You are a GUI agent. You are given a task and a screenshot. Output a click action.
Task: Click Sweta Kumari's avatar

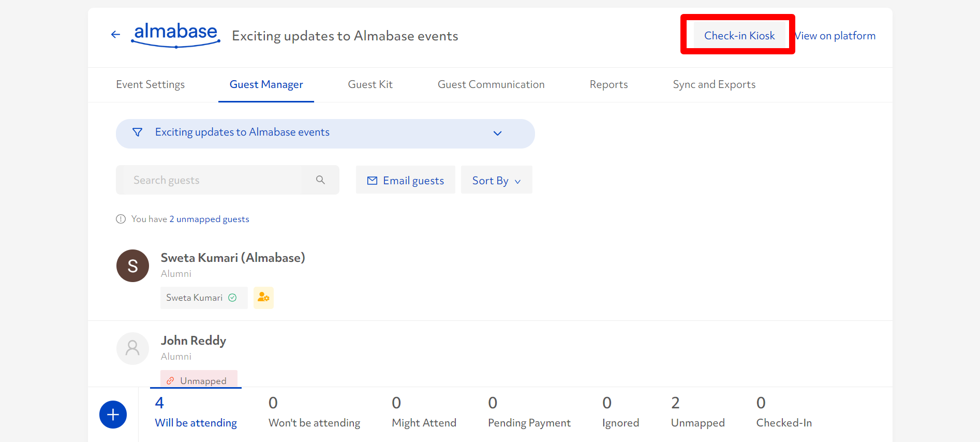pos(132,266)
